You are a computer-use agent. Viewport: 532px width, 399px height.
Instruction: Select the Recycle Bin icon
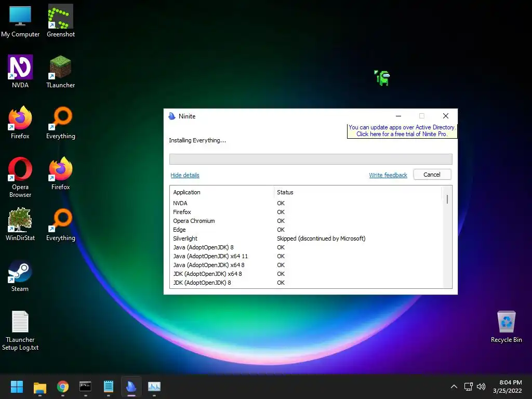click(x=506, y=327)
